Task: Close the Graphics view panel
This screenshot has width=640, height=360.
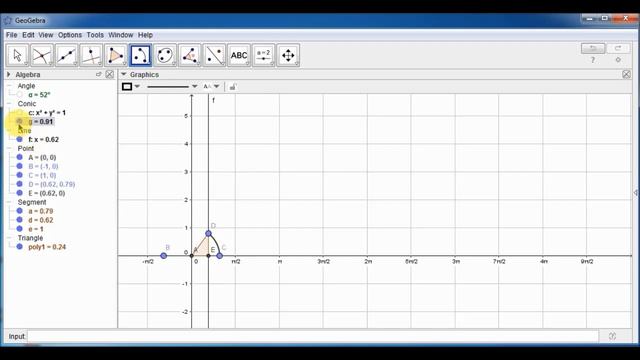Action: pyautogui.click(x=627, y=74)
